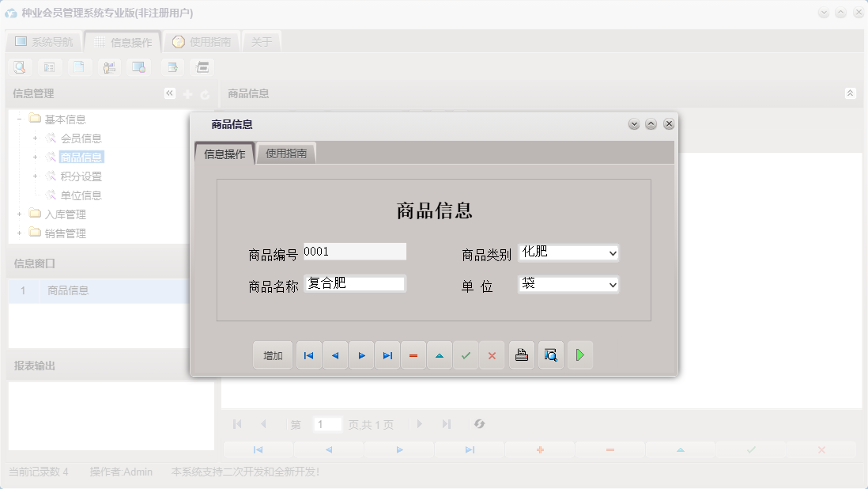868x489 pixels.
Task: Click the user settings toolbar icon
Action: click(x=109, y=67)
